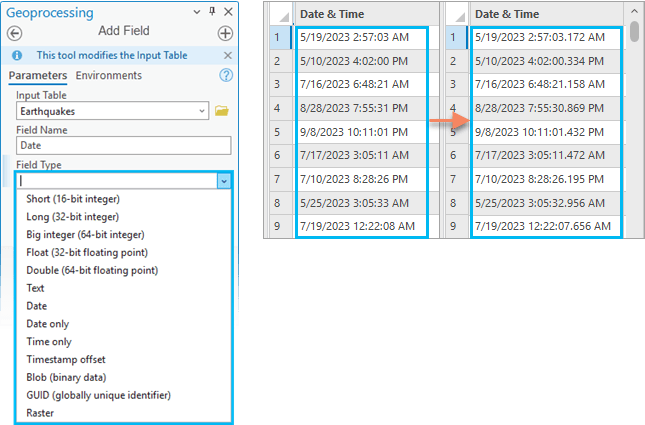The width and height of the screenshot is (645, 425).
Task: Select Short (16-bit integer) field type
Action: 73,199
